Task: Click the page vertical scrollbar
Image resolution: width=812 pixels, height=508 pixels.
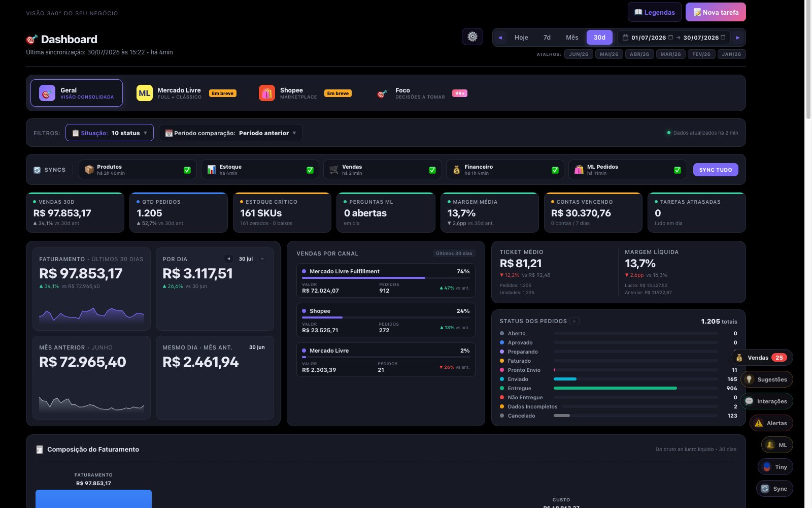Action: [808, 60]
